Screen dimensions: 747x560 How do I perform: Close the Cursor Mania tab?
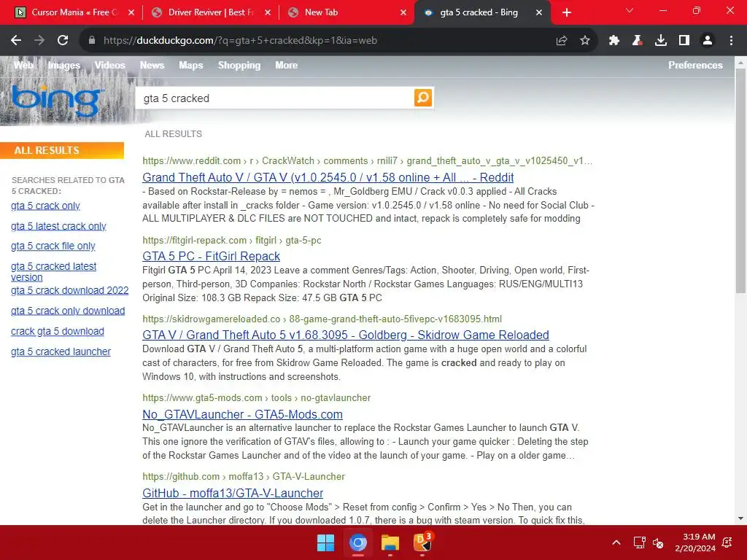point(131,12)
